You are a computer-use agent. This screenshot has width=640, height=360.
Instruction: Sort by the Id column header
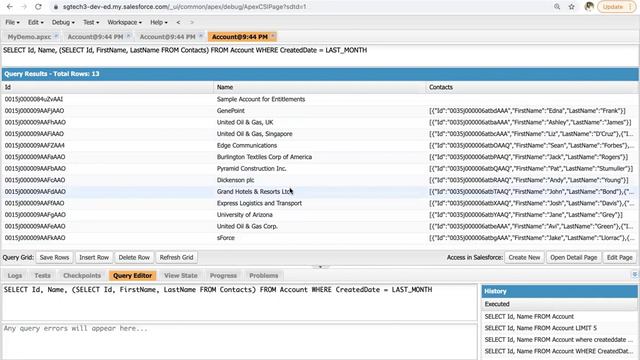click(x=107, y=87)
